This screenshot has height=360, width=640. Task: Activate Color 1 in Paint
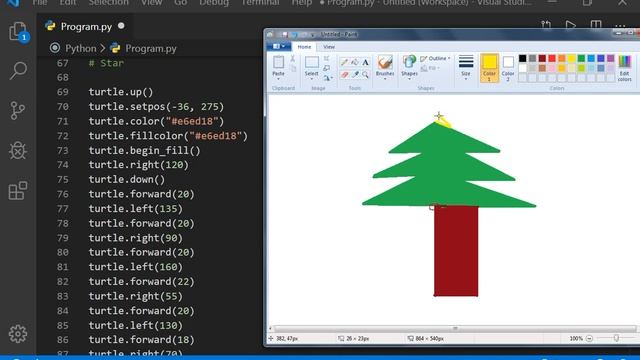[x=489, y=68]
